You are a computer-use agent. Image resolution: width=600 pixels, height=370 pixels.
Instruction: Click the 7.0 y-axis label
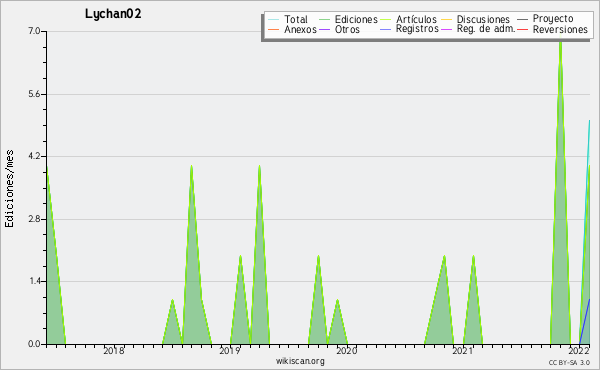pyautogui.click(x=34, y=31)
